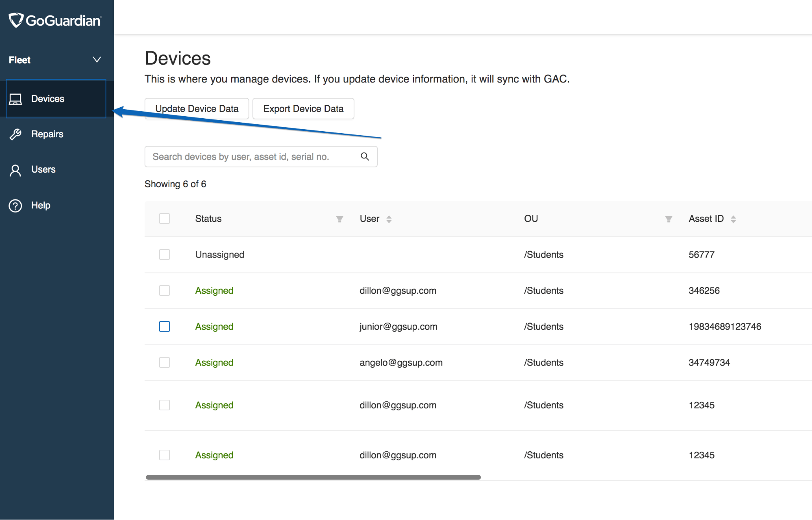Sort by the User column arrows

coord(389,219)
